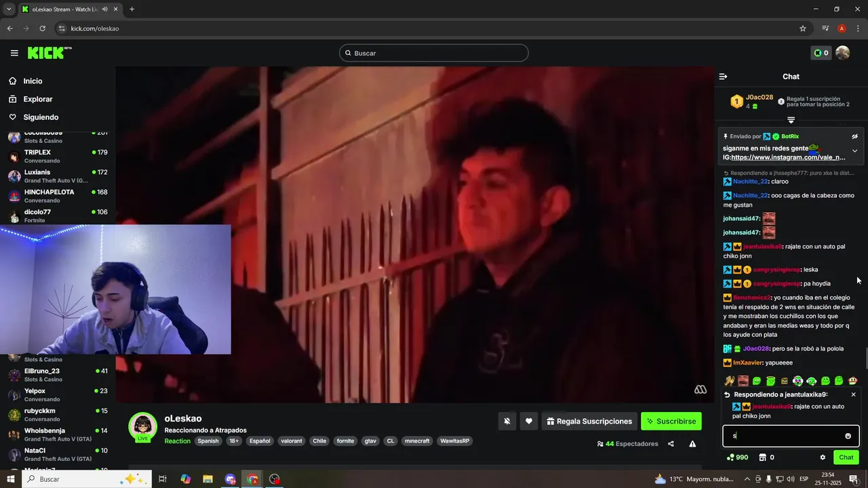Open rubyckkm channel in sidebar

[x=58, y=414]
